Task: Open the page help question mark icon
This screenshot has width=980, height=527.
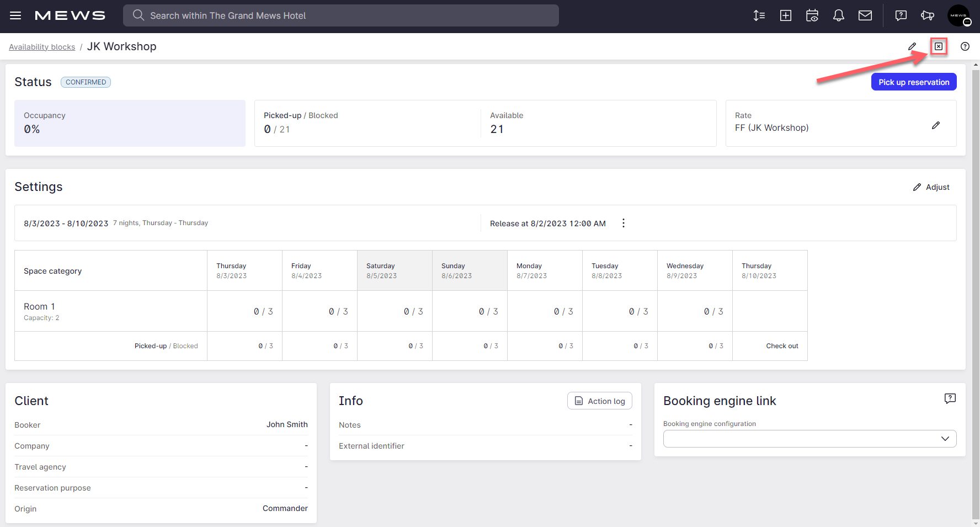Action: pos(965,46)
